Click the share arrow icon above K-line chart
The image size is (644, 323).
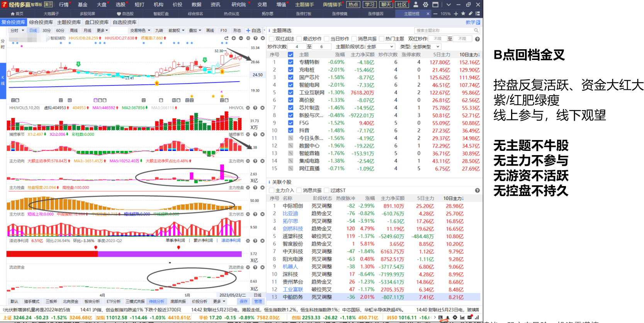point(226,38)
